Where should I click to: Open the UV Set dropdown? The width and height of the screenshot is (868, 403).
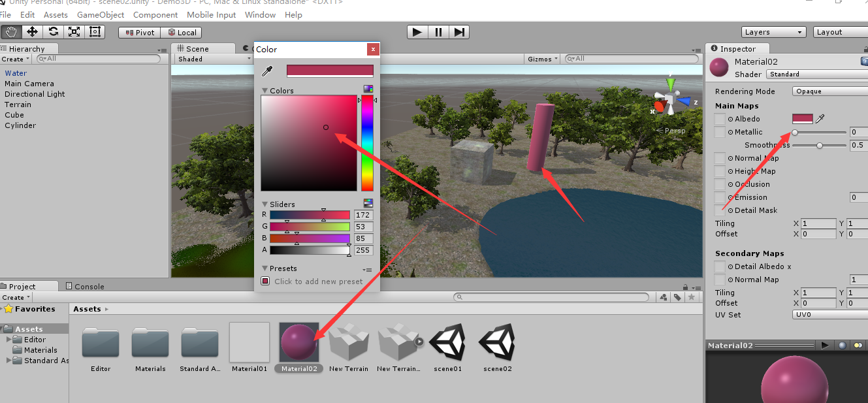[830, 315]
